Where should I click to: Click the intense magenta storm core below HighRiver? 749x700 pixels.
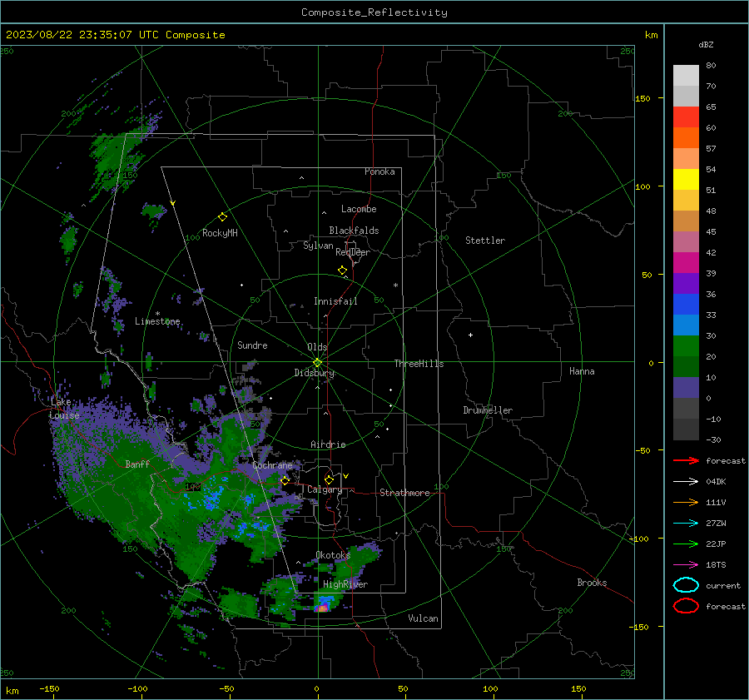pyautogui.click(x=322, y=608)
